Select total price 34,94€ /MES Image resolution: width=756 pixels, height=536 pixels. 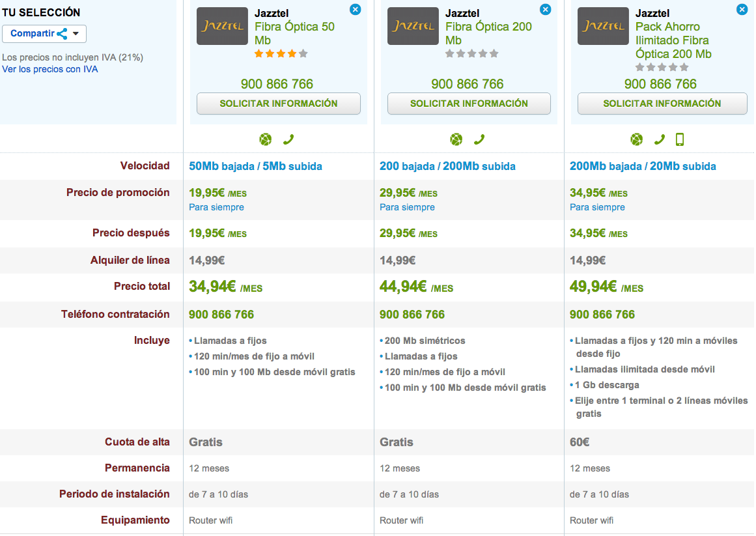[226, 287]
